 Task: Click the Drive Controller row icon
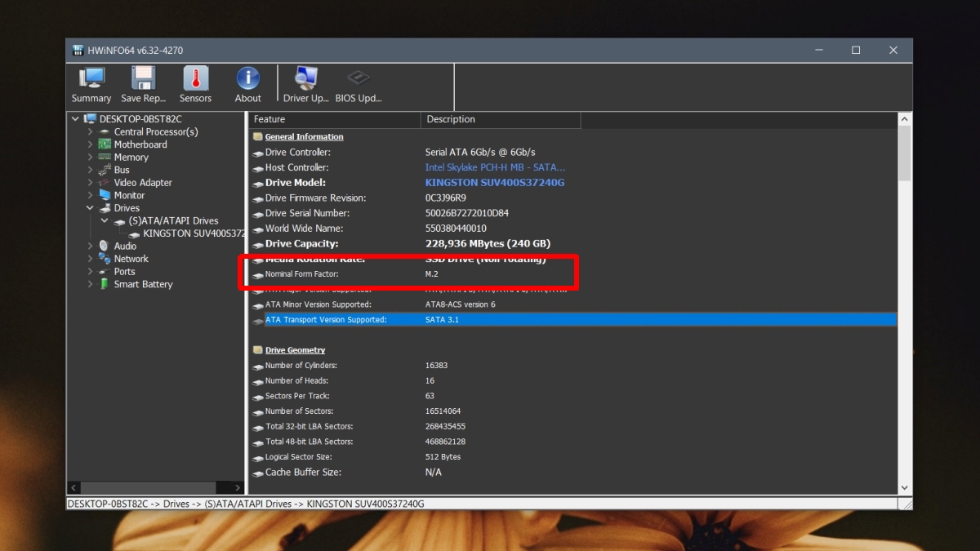pyautogui.click(x=258, y=153)
